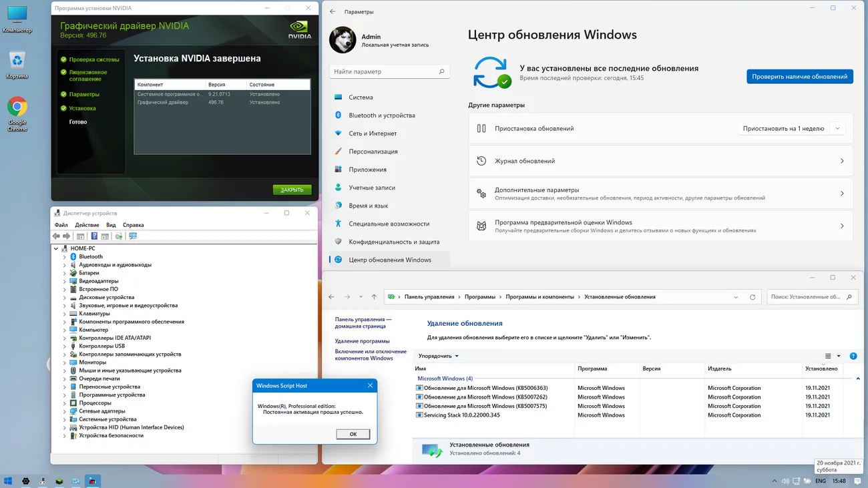This screenshot has height=488, width=868.
Task: Click the gear icon on the taskbar
Action: coord(25,481)
